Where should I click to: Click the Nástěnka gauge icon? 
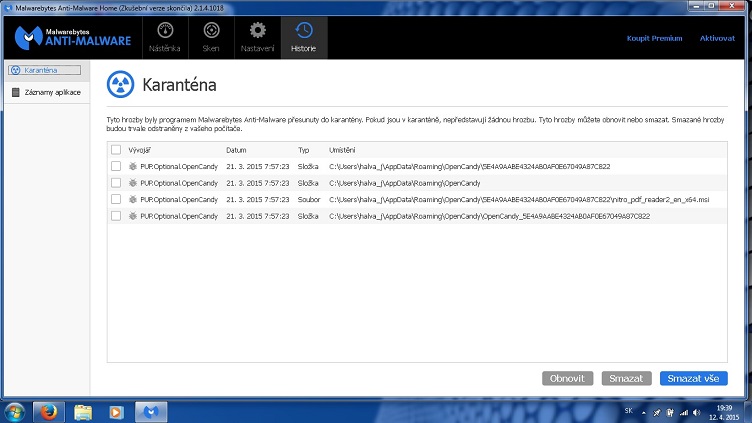pyautogui.click(x=165, y=30)
